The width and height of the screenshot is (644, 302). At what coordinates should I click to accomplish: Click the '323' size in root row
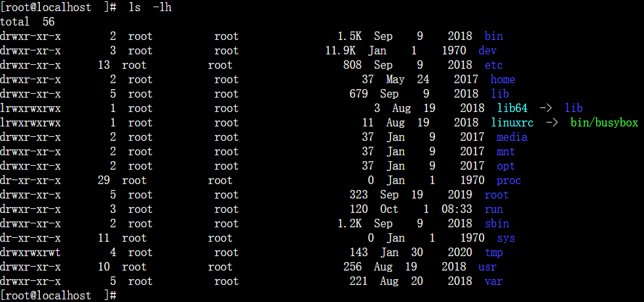[358, 195]
